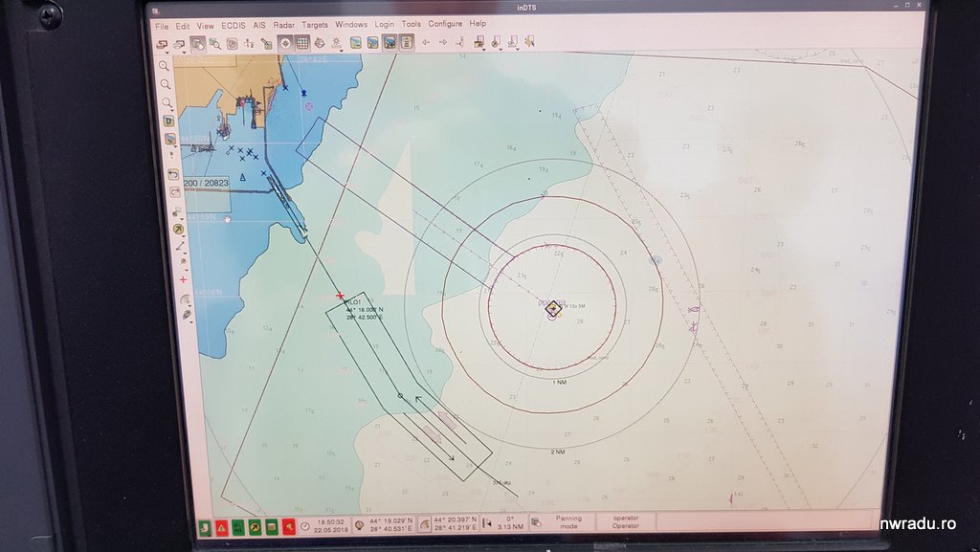Click the green exit door status icon

coord(206,528)
